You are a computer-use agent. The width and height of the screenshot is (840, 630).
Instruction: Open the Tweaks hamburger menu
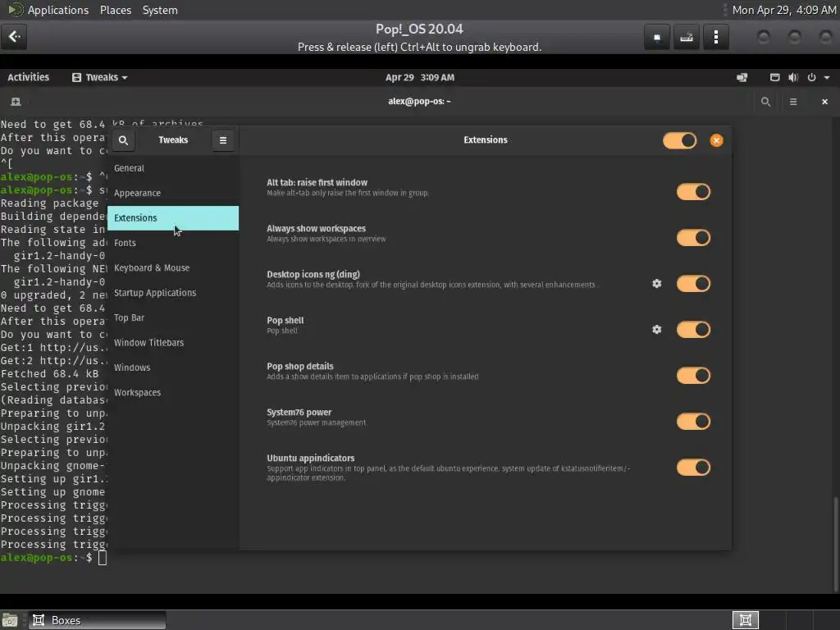coord(223,140)
